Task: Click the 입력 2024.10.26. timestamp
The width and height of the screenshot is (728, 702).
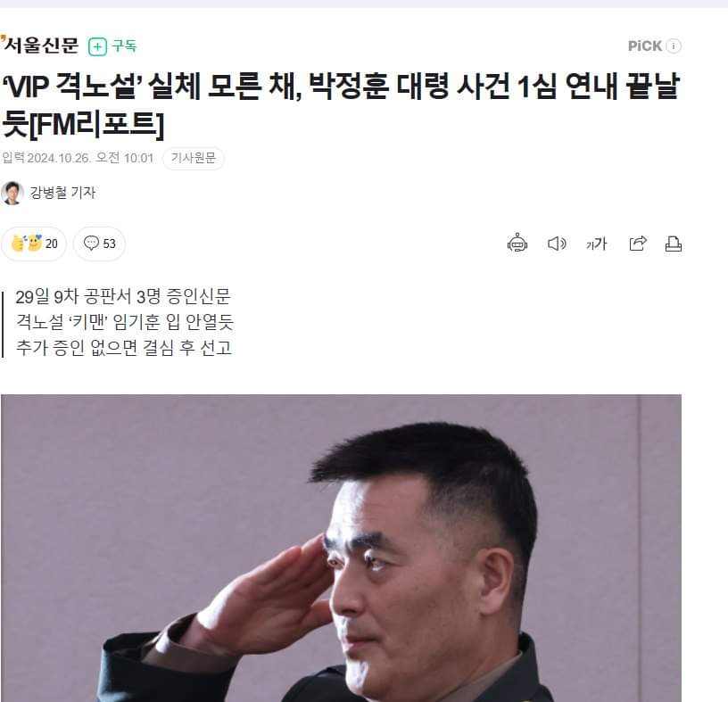Action: point(78,158)
